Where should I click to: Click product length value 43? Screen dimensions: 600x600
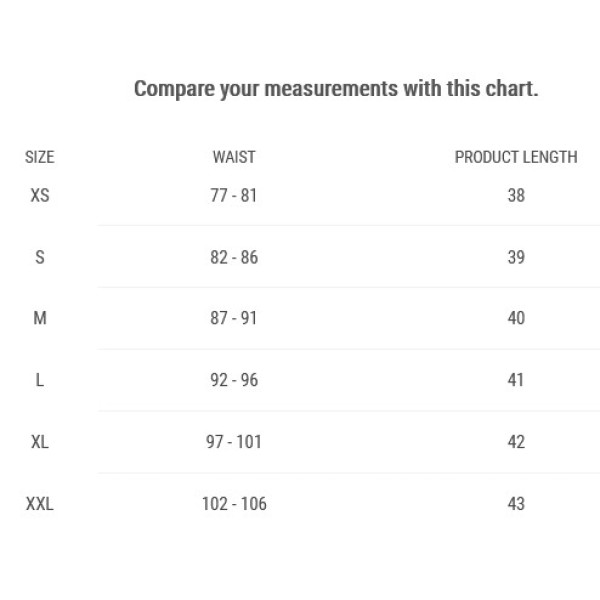coord(516,504)
